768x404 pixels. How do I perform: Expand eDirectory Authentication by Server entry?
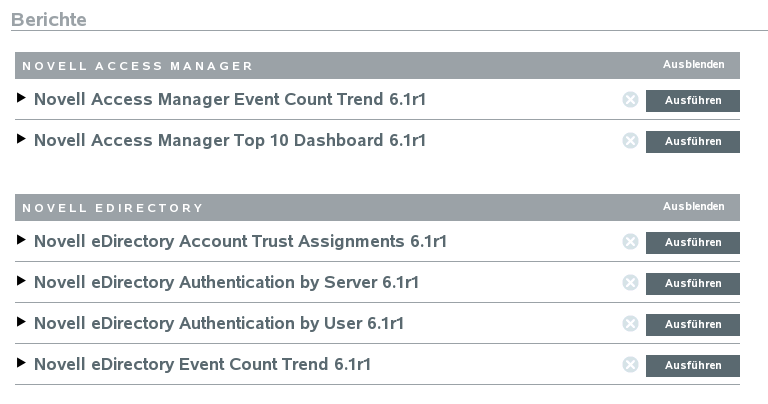tap(22, 282)
